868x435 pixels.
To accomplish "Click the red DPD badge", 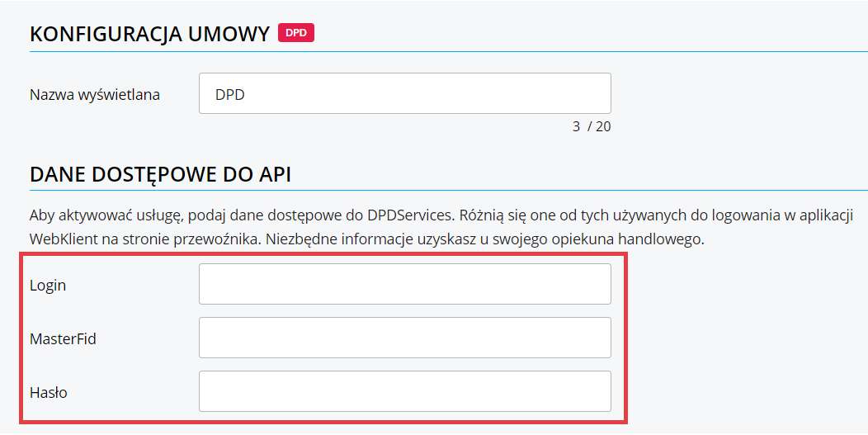I will tap(296, 33).
